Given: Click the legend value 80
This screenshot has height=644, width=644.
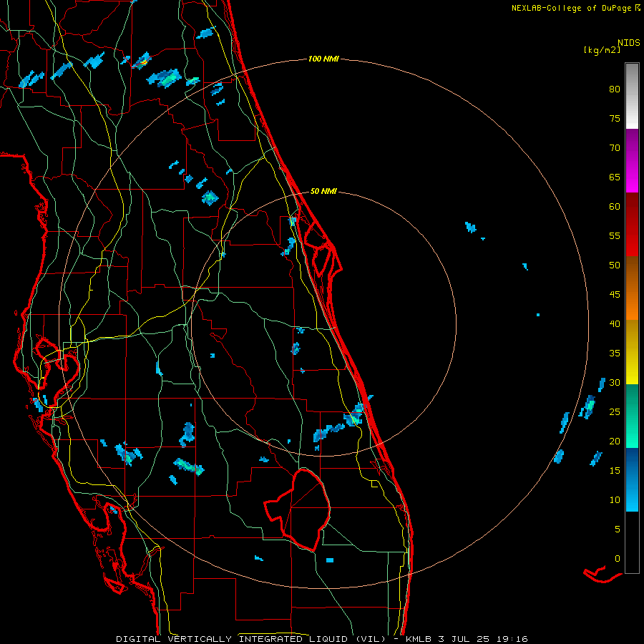Looking at the screenshot, I should (x=615, y=89).
